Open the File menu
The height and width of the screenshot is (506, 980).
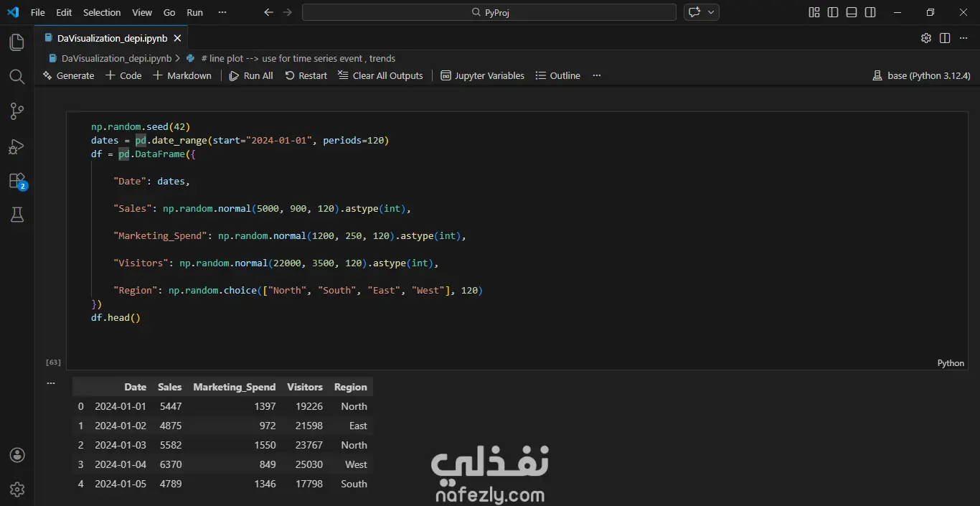37,12
